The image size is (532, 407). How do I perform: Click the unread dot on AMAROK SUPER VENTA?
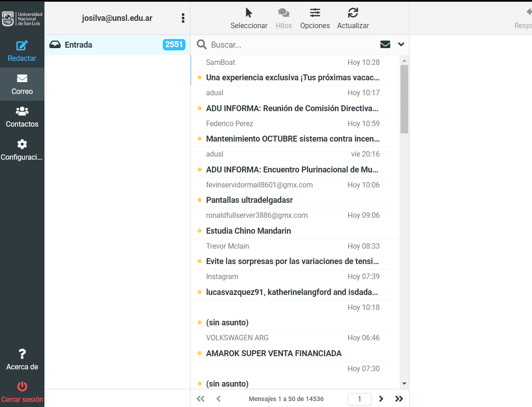(x=200, y=353)
